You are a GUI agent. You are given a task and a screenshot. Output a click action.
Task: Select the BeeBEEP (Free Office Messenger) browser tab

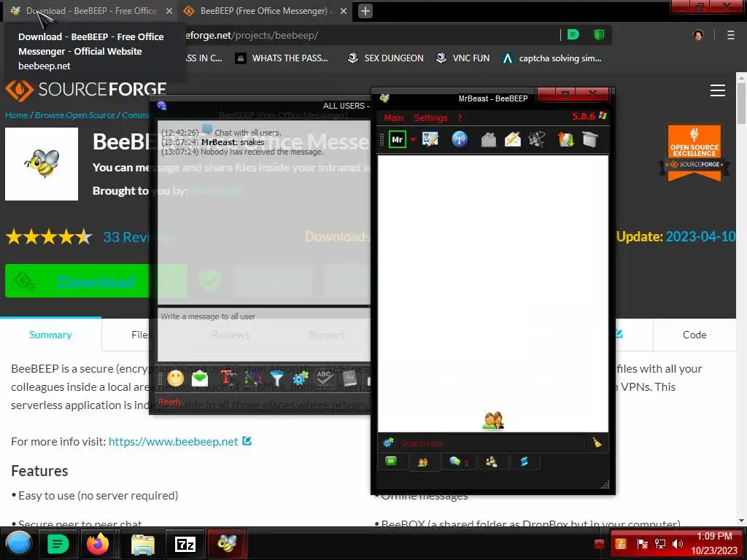264,10
